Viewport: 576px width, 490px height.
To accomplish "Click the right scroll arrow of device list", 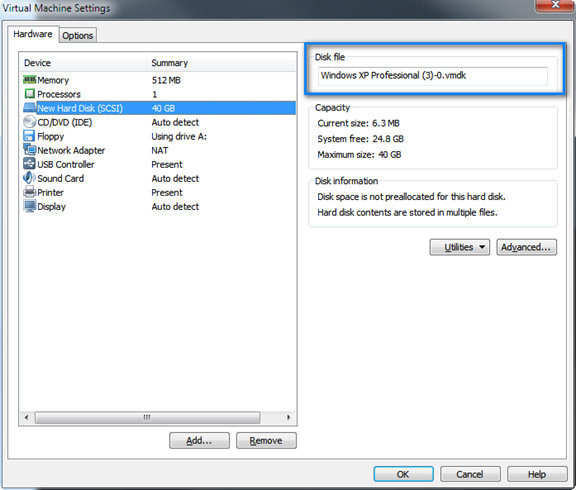I will [288, 417].
